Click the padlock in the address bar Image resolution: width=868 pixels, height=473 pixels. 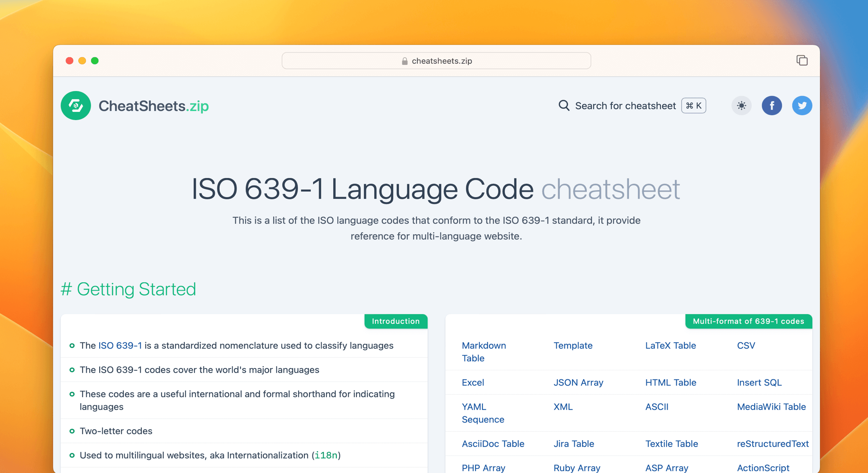tap(404, 60)
